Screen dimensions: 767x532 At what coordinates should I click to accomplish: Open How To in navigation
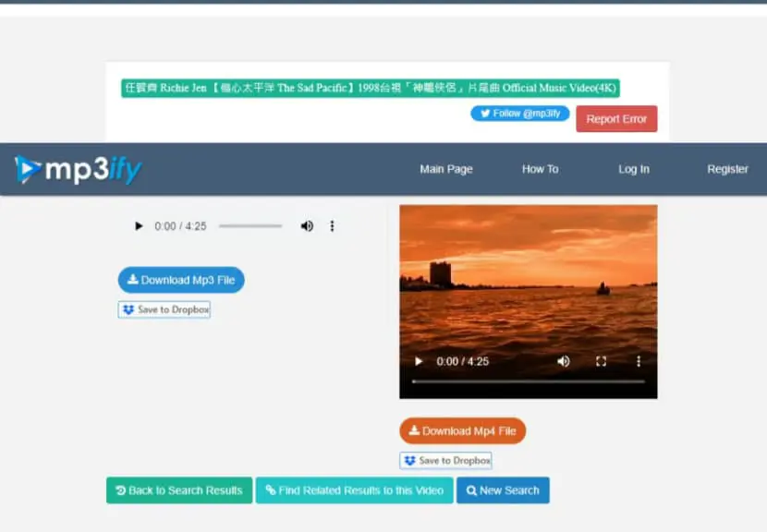[x=540, y=169]
